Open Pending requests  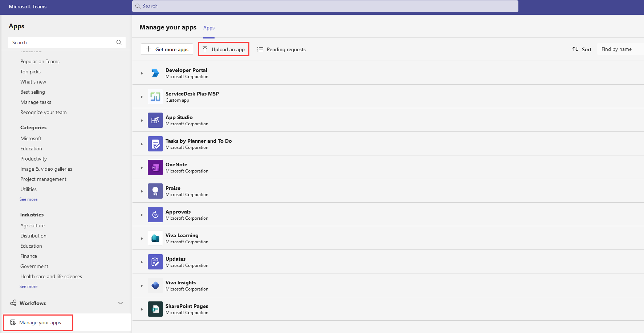(x=281, y=49)
